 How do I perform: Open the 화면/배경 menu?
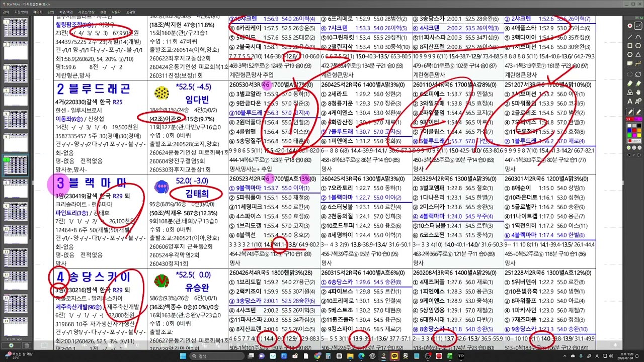point(66,11)
